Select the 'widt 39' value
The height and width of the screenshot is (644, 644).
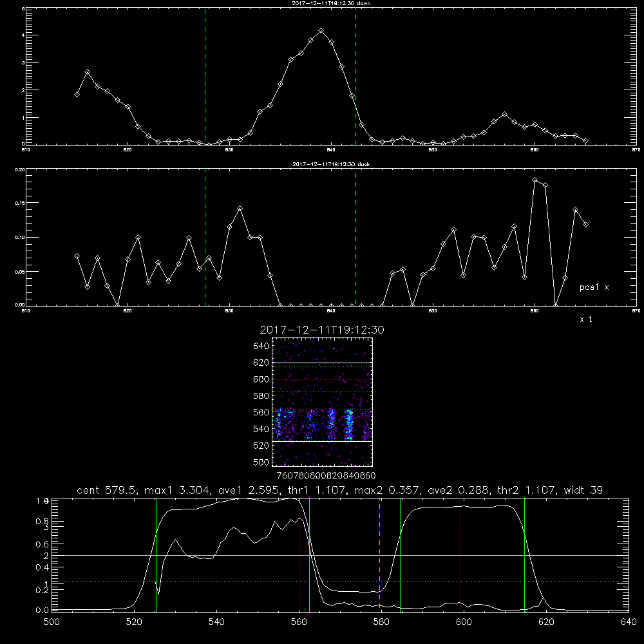[x=583, y=490]
